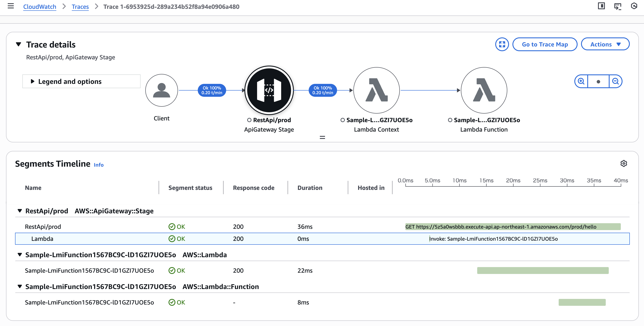Image resolution: width=644 pixels, height=326 pixels.
Task: Select the Lambda Context node icon
Action: 376,90
